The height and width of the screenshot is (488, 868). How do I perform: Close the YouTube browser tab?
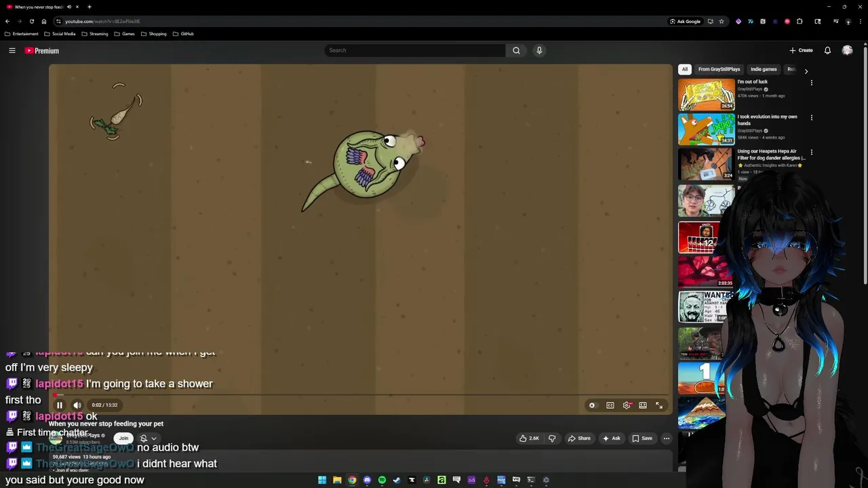77,7
